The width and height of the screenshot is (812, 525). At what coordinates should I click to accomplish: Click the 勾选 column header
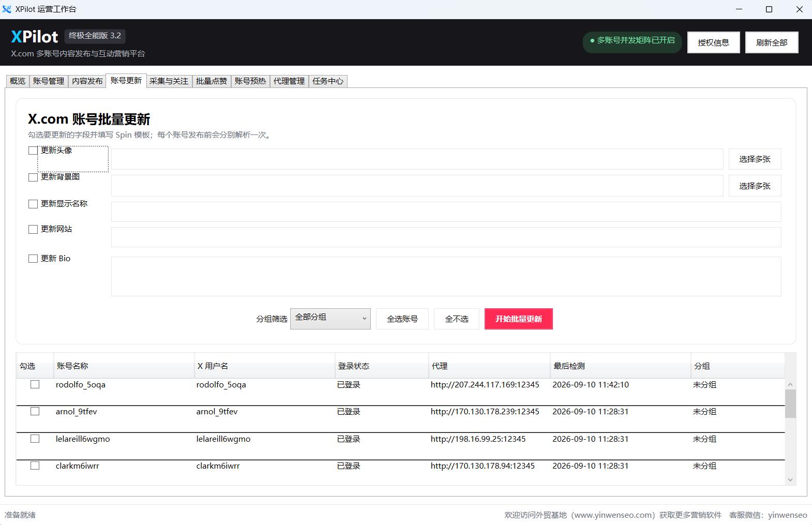point(35,366)
